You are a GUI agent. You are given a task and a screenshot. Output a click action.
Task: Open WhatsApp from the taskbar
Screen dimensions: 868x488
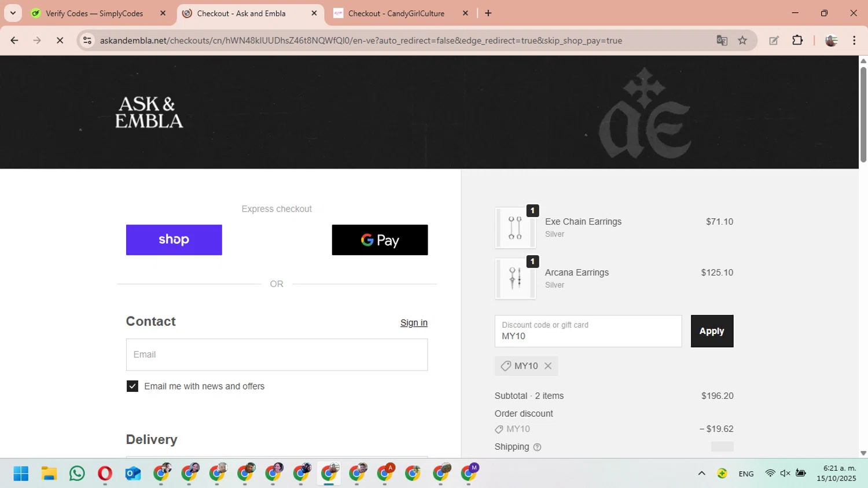pos(77,474)
